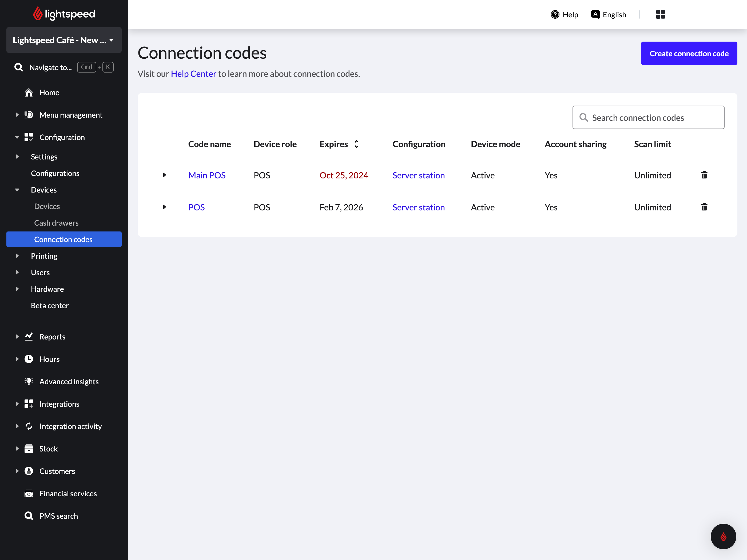Sort table by Expires column
Image resolution: width=747 pixels, height=560 pixels.
coord(357,144)
